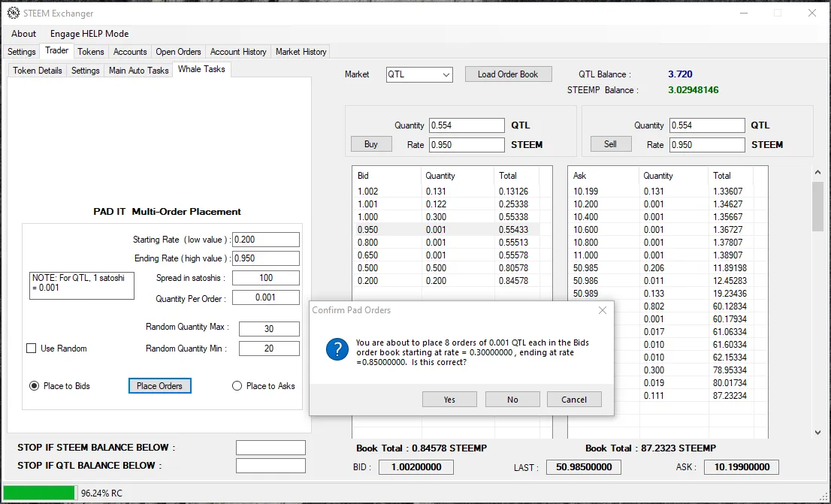This screenshot has width=831, height=504.
Task: Click No in Confirm Pad Orders dialog
Action: [512, 400]
